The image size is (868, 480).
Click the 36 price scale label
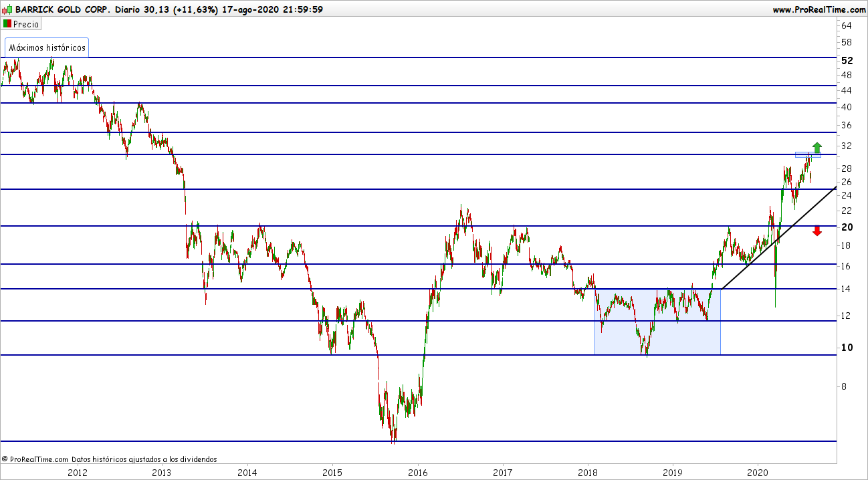pos(846,126)
